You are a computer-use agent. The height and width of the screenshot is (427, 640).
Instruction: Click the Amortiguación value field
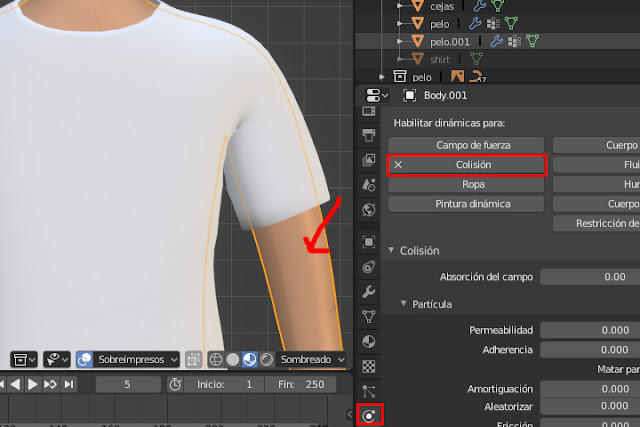590,389
